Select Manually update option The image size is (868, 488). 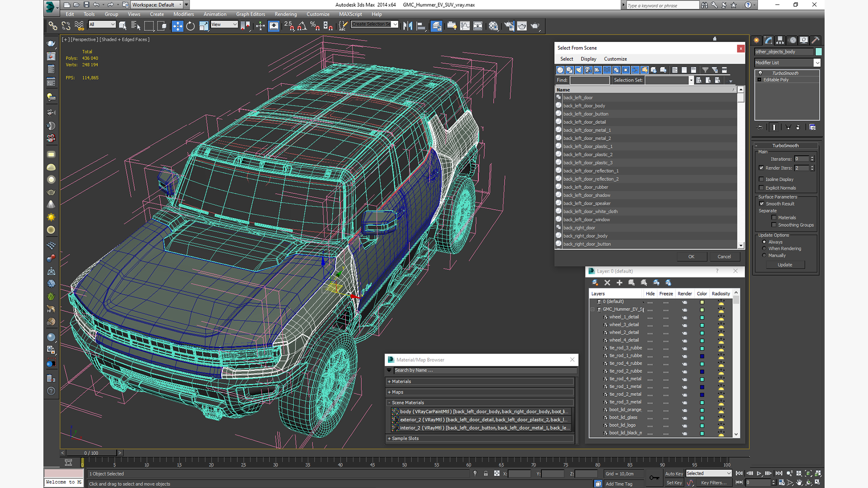[x=764, y=255]
